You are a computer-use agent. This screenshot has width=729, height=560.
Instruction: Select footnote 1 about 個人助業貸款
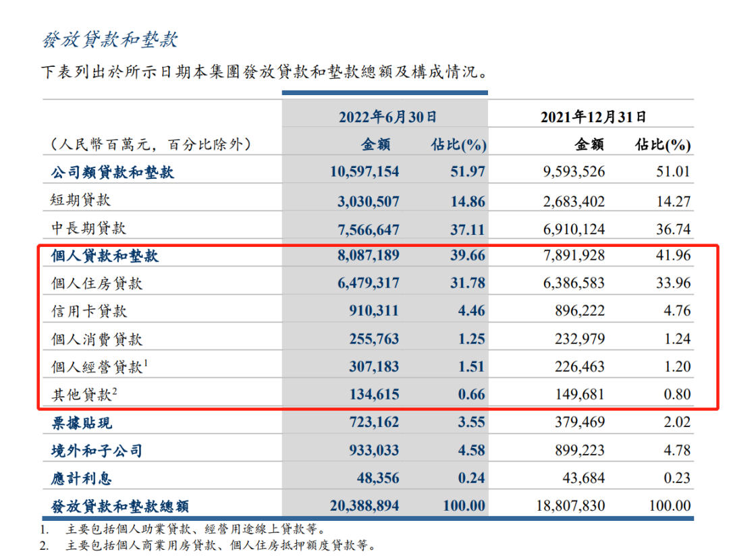pyautogui.click(x=192, y=530)
